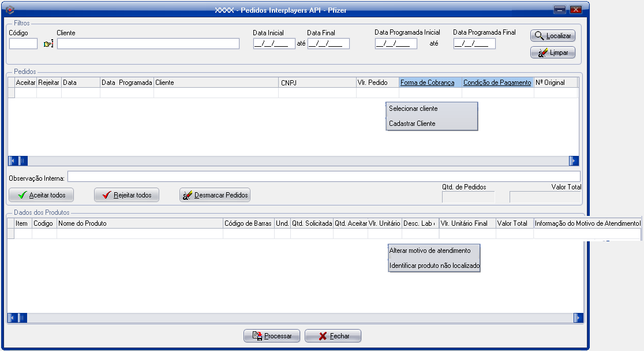Choose Selecionar cliente from the context menu

tap(413, 109)
